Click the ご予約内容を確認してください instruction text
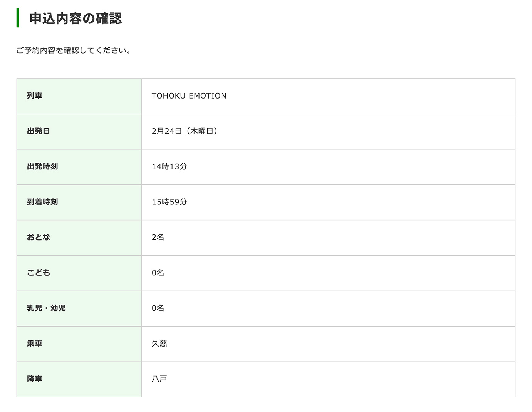Image resolution: width=532 pixels, height=412 pixels. pos(73,50)
